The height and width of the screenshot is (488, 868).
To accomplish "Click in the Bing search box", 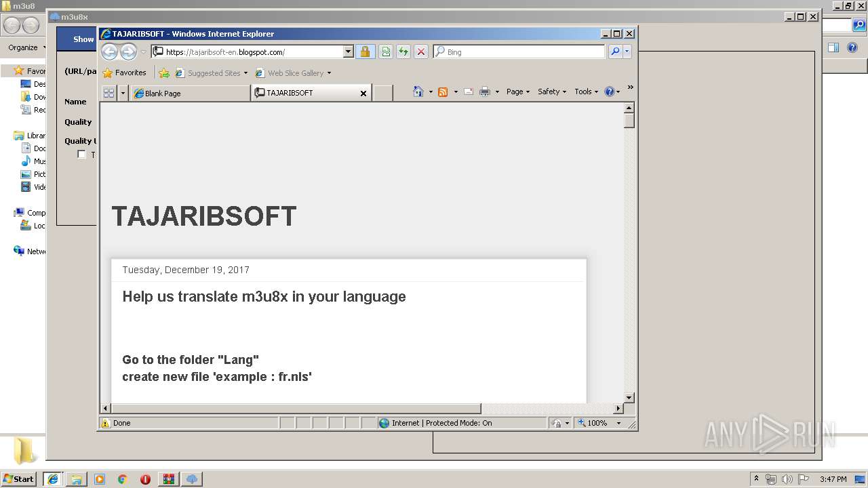I will [519, 52].
